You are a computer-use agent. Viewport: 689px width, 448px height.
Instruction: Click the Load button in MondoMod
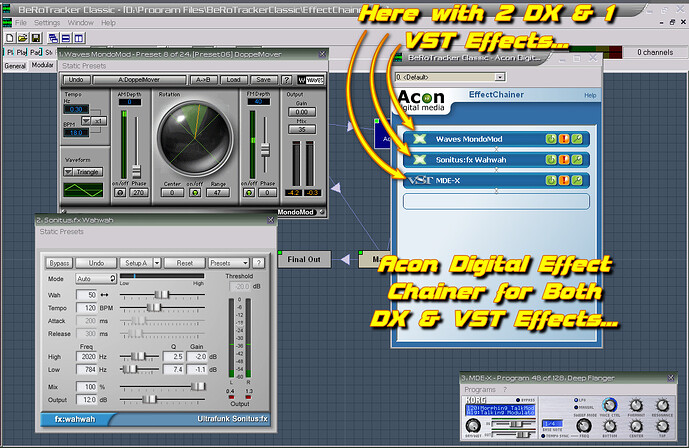[233, 79]
